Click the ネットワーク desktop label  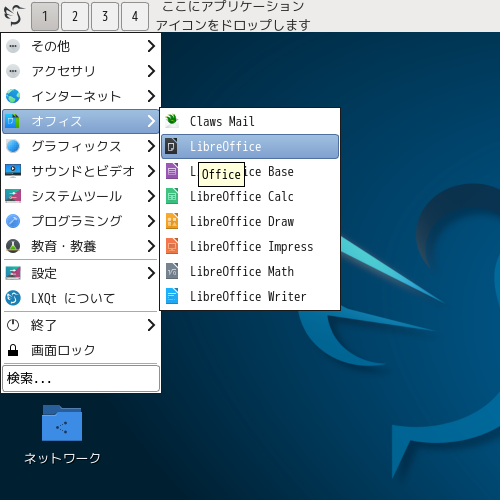pos(62,458)
